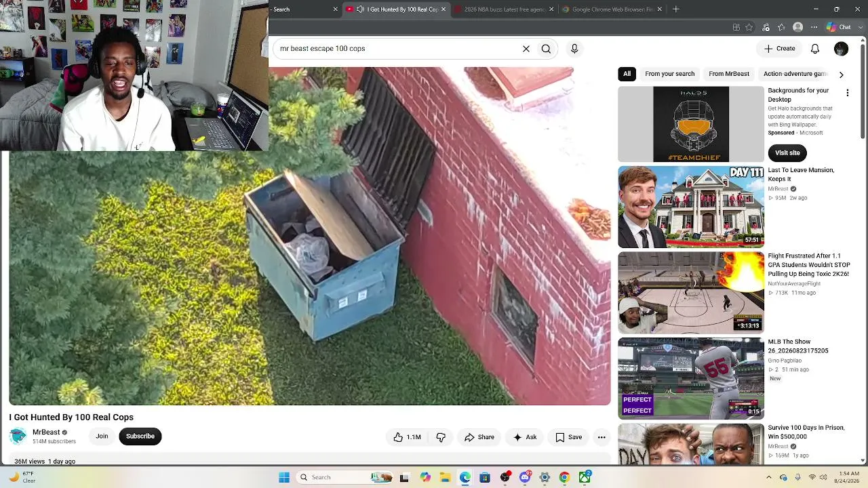Open the Flight Frustrated video thumbnail

click(x=691, y=292)
